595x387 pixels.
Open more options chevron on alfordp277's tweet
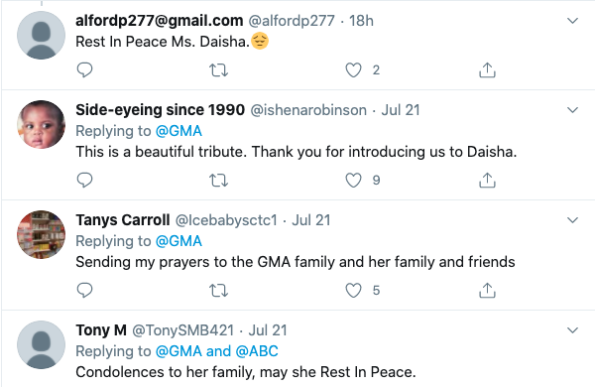coord(572,20)
